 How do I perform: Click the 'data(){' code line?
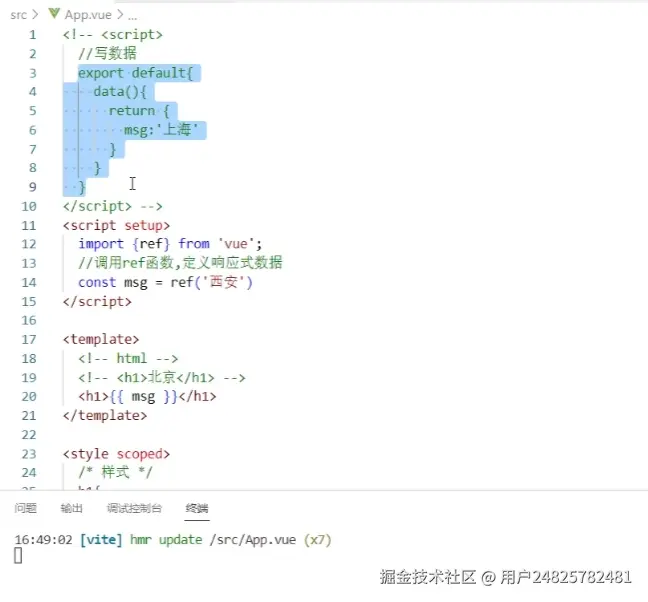tap(120, 92)
